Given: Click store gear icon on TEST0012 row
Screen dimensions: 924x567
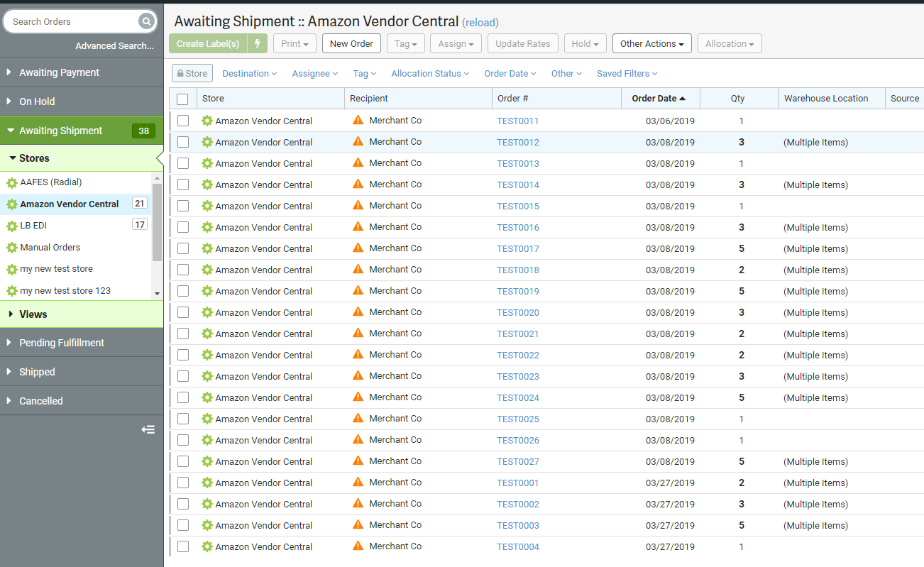Looking at the screenshot, I should [x=207, y=142].
